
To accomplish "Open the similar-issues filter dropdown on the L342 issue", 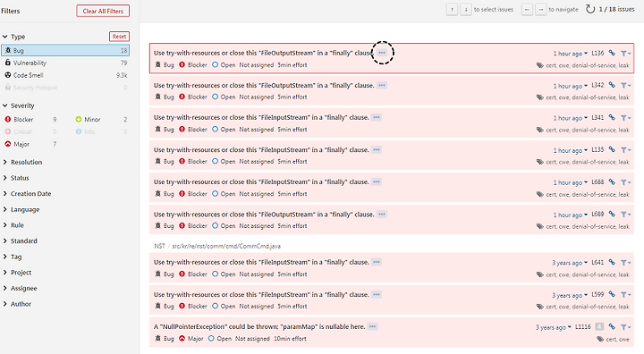I will tap(625, 86).
